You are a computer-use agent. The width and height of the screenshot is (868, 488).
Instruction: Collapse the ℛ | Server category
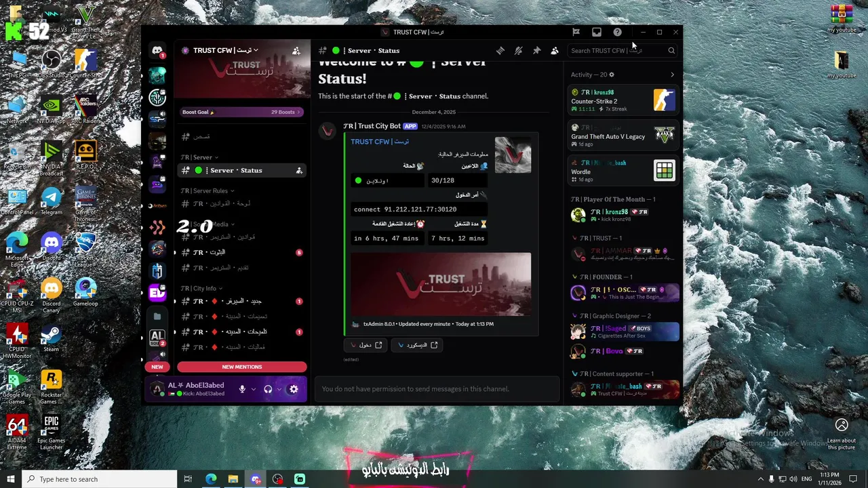[x=199, y=157]
